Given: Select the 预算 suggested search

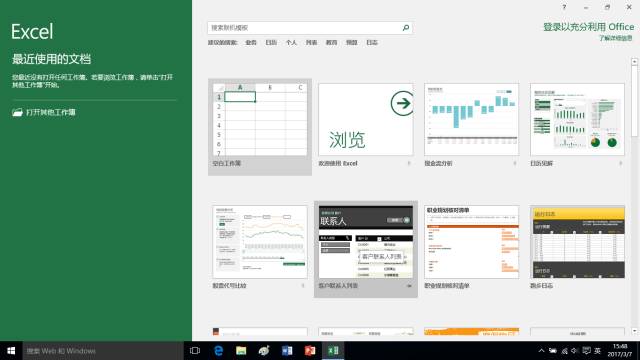Looking at the screenshot, I should point(351,42).
